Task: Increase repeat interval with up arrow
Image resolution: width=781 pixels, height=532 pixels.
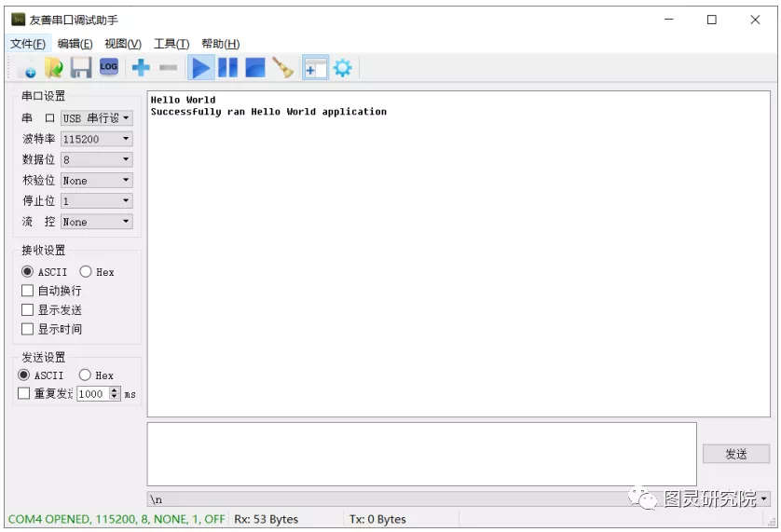Action: tap(115, 390)
